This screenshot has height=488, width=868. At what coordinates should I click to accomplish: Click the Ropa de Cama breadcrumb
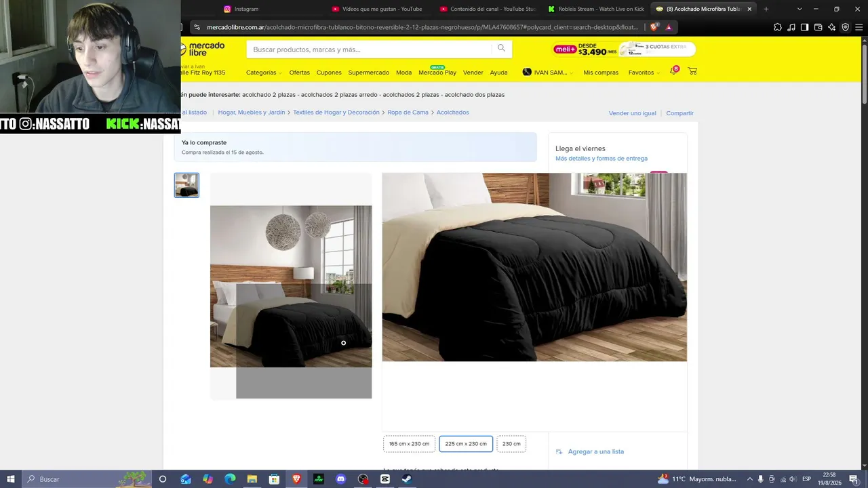(408, 113)
